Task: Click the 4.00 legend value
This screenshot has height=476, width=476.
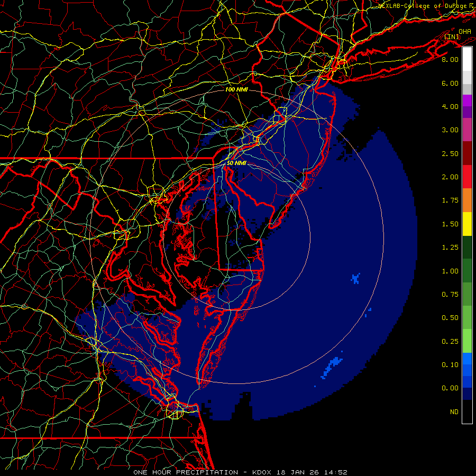Action: pos(450,106)
